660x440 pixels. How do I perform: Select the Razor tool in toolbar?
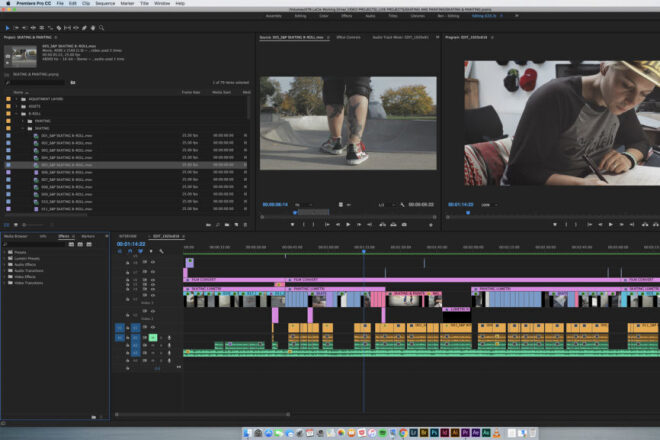tap(59, 28)
